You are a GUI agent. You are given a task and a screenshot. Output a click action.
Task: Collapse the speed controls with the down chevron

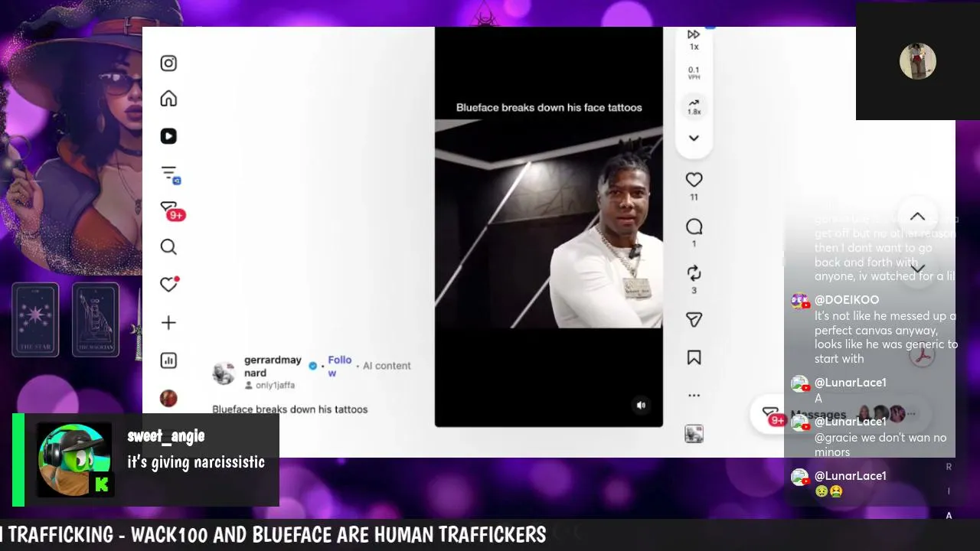pos(694,139)
